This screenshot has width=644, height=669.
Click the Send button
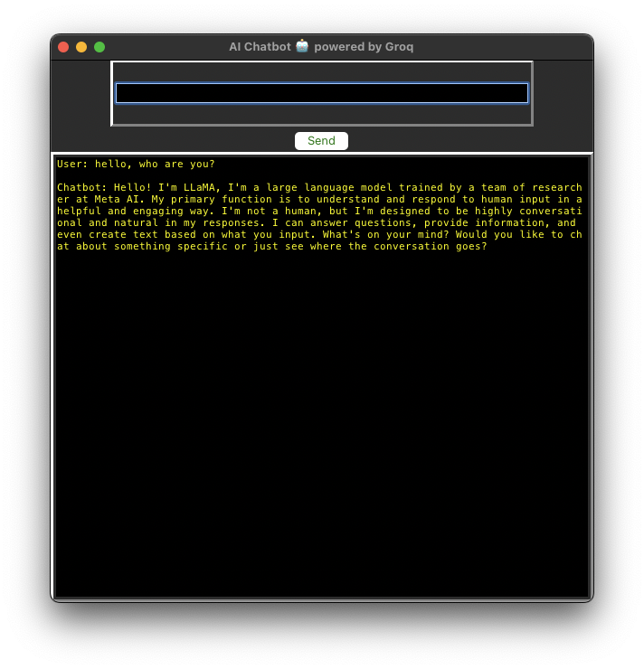[321, 141]
